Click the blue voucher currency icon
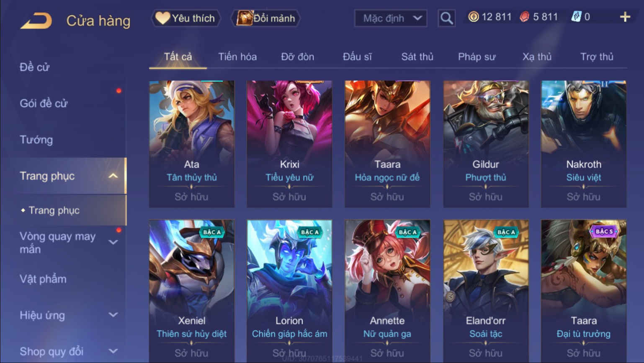Viewport: 644px width, 363px height. coord(576,17)
